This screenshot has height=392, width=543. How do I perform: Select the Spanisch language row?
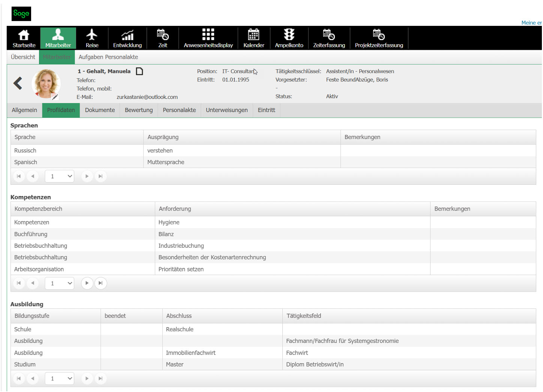tap(25, 162)
